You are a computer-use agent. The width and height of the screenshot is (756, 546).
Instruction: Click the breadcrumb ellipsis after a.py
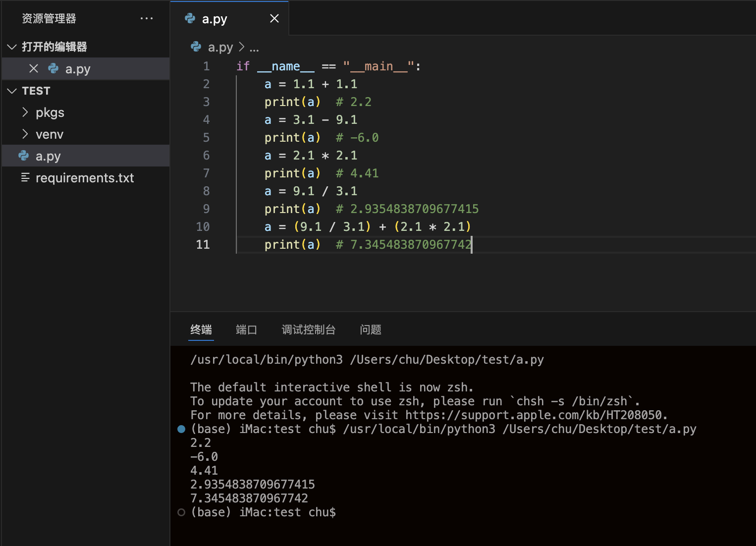(x=254, y=48)
